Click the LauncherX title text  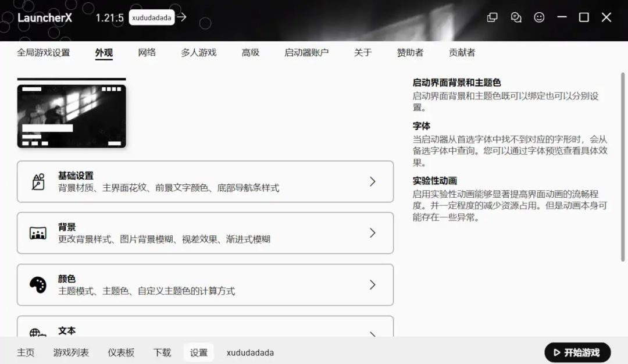45,17
